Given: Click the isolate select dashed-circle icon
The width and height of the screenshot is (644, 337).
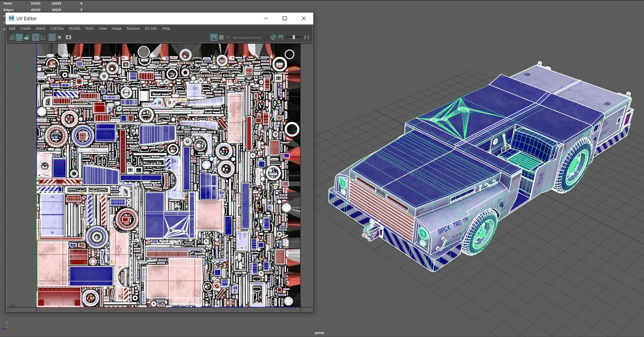Looking at the screenshot, I should (60, 37).
